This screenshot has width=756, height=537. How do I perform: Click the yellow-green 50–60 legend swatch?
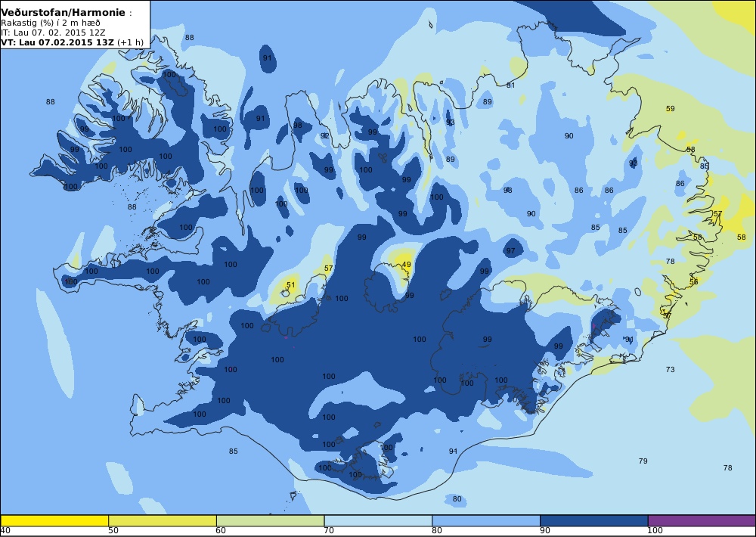(x=163, y=520)
